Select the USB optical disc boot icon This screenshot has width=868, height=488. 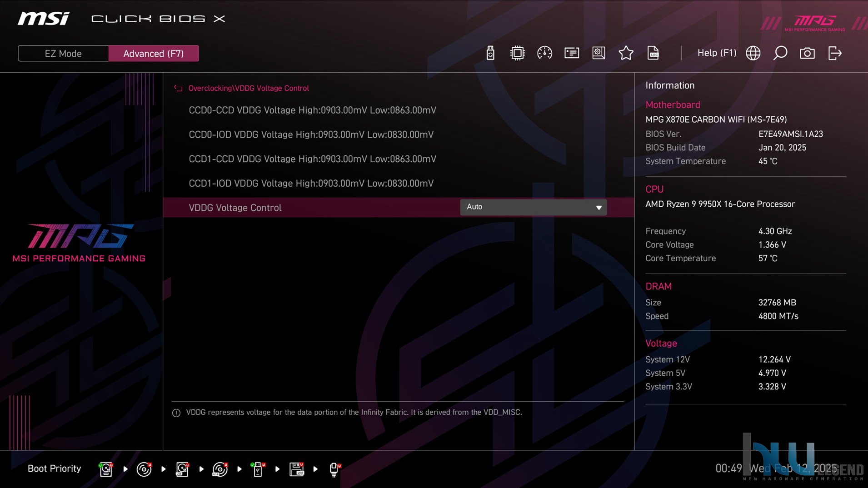tap(220, 469)
